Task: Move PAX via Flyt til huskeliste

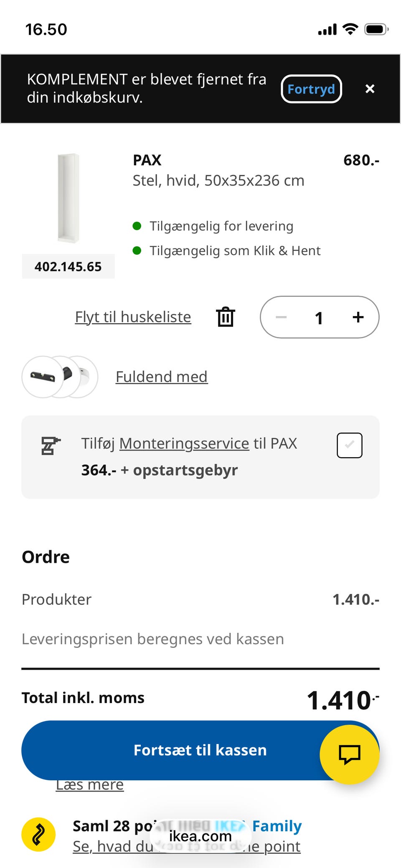Action: (133, 317)
